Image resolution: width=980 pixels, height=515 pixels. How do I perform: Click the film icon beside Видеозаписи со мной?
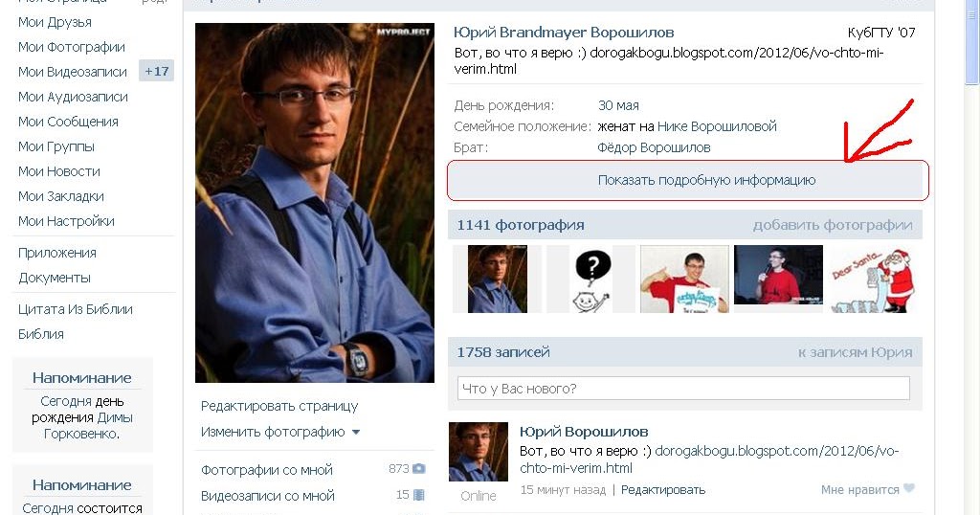click(x=419, y=495)
